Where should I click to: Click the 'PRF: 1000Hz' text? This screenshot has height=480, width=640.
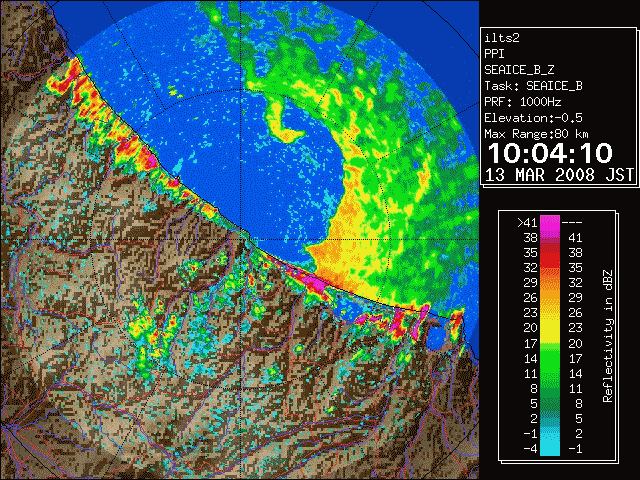(523, 102)
